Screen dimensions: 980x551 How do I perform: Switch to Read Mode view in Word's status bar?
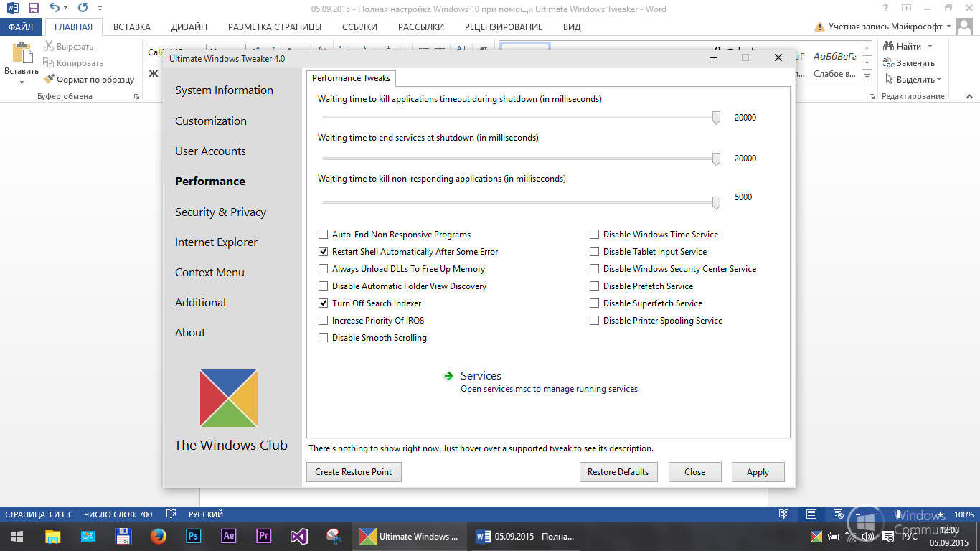coord(784,514)
